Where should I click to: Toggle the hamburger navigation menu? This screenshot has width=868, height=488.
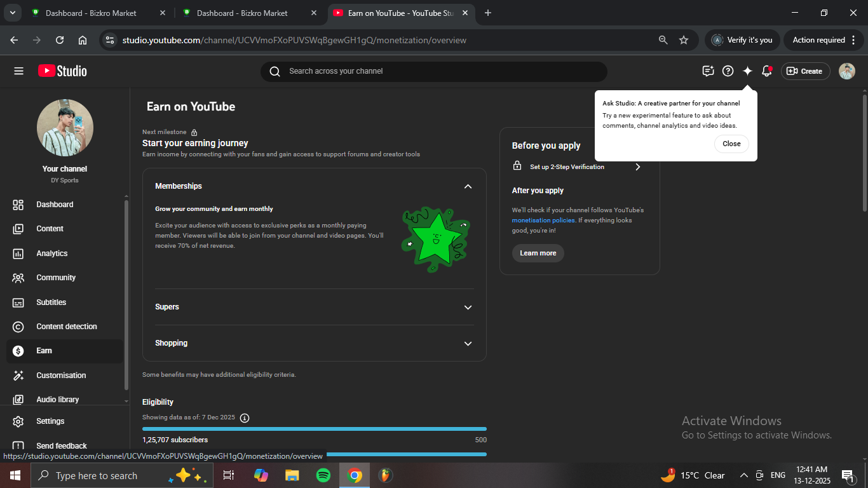(18, 71)
